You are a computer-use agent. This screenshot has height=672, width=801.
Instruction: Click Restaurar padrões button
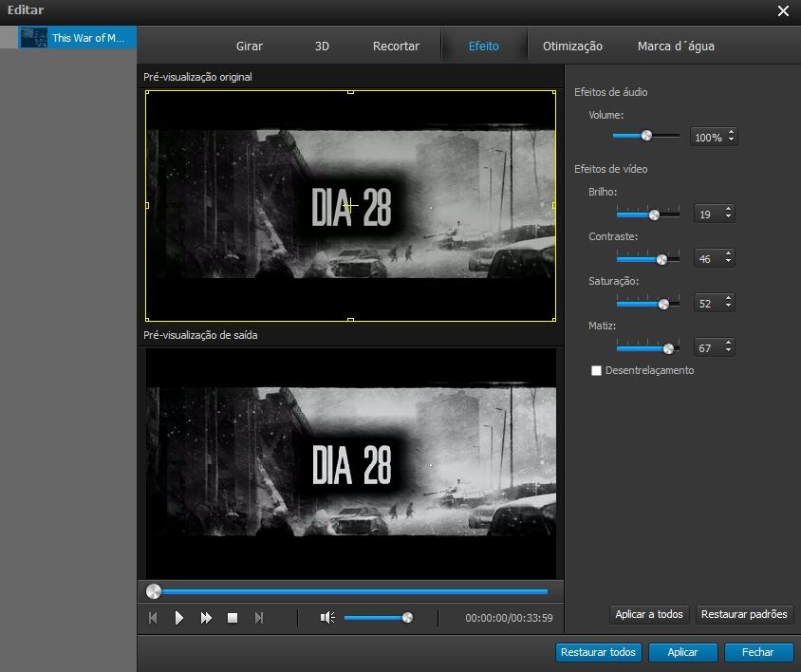(744, 614)
